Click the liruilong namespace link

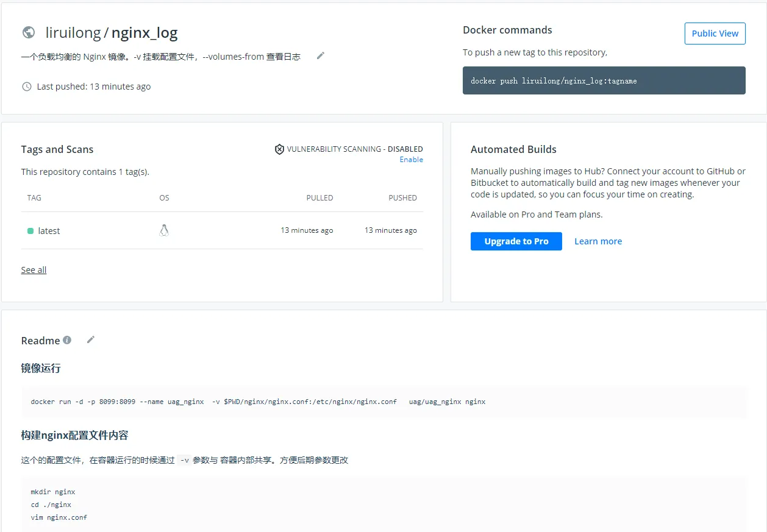coord(73,32)
